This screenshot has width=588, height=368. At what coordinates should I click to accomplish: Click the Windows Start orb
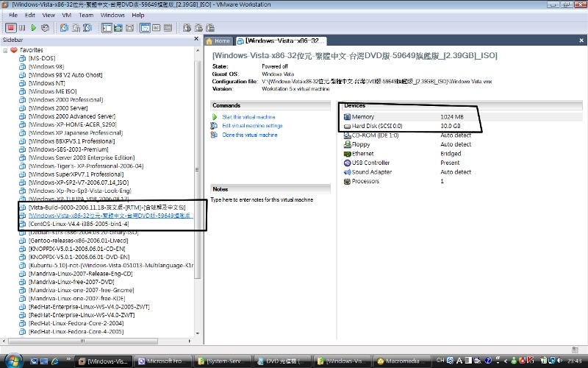click(x=13, y=361)
